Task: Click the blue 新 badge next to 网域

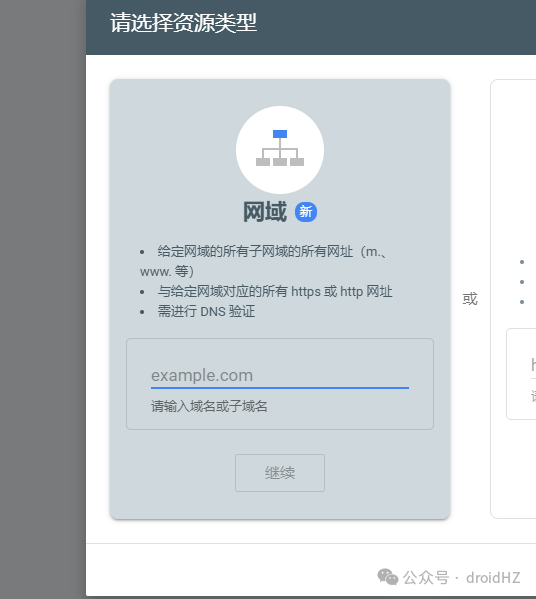Action: 306,212
